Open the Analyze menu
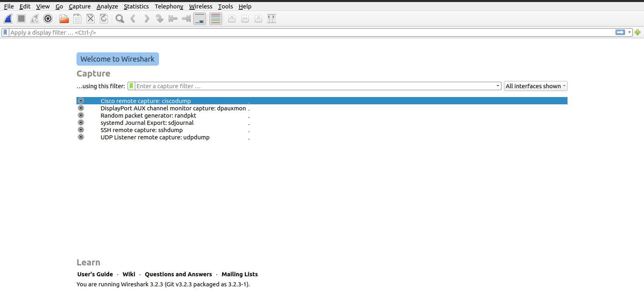 pyautogui.click(x=107, y=6)
